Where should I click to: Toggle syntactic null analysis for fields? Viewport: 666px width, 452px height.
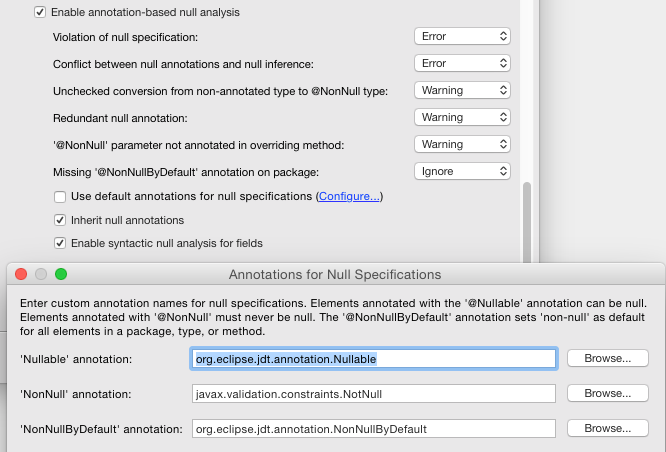coord(60,243)
